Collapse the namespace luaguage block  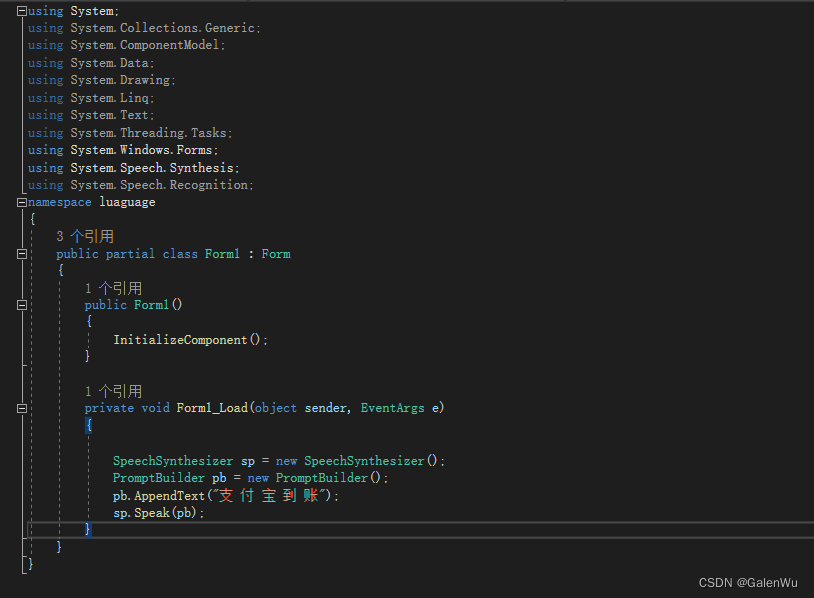coord(22,202)
